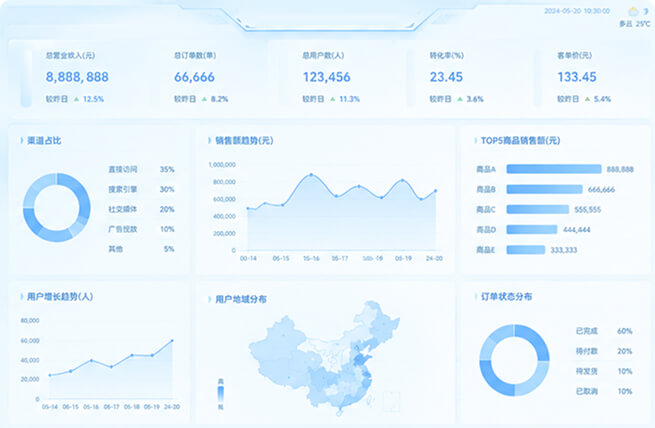655x428 pixels.
Task: Click the 用户地域分布 title marker
Action: click(x=209, y=299)
